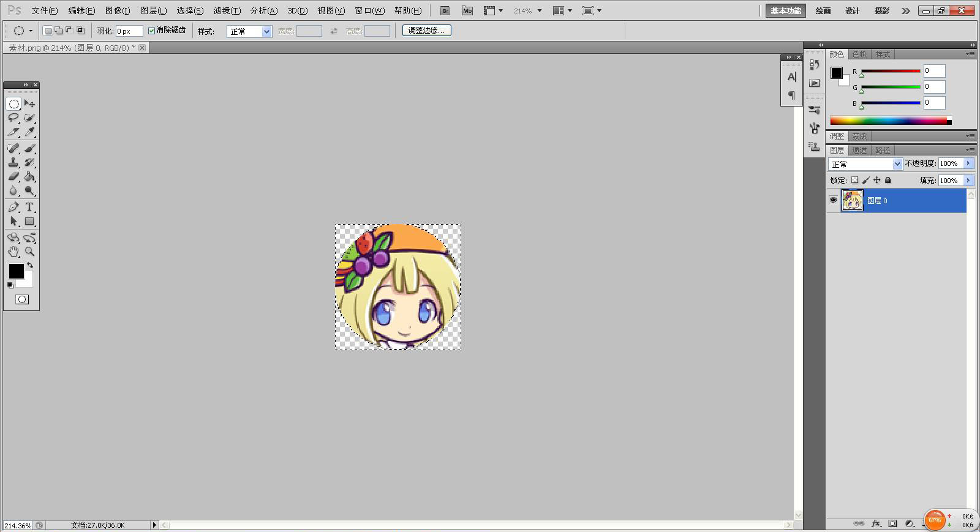980x532 pixels.
Task: Open the layer blend mode 正常 dropdown
Action: [865, 164]
